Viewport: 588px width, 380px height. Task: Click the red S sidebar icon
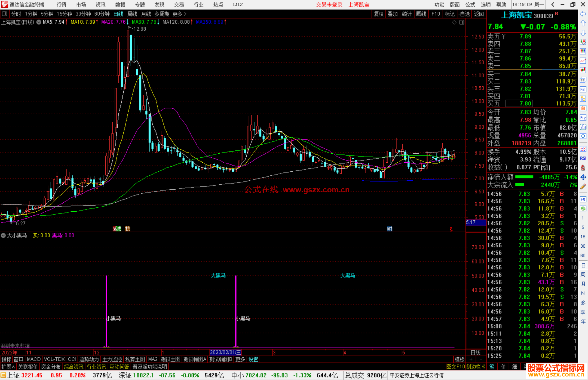pos(583,168)
